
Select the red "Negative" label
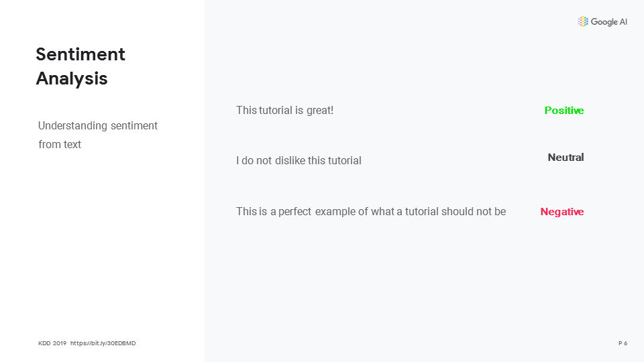[562, 212]
